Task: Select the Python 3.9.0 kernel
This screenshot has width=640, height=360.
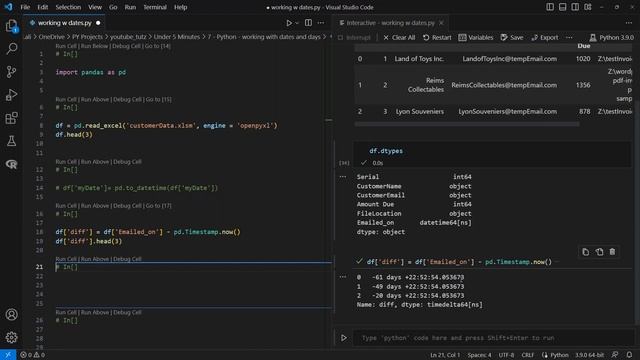Action: (x=611, y=38)
